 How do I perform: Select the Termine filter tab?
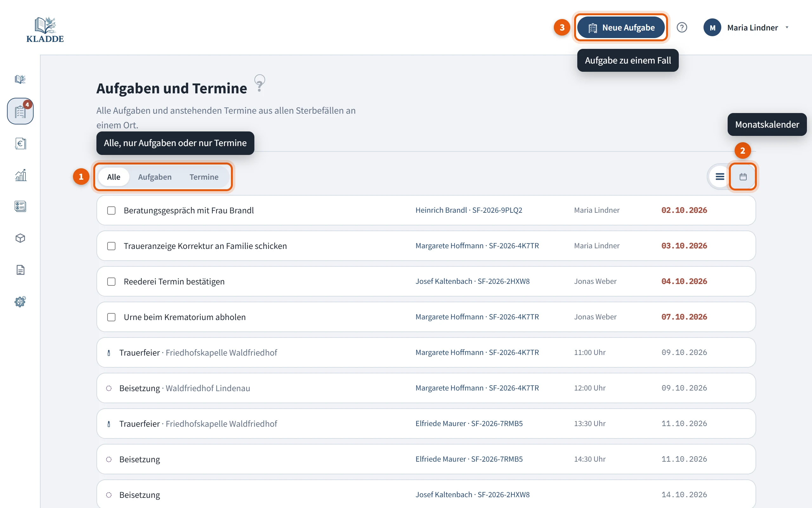[x=204, y=177]
